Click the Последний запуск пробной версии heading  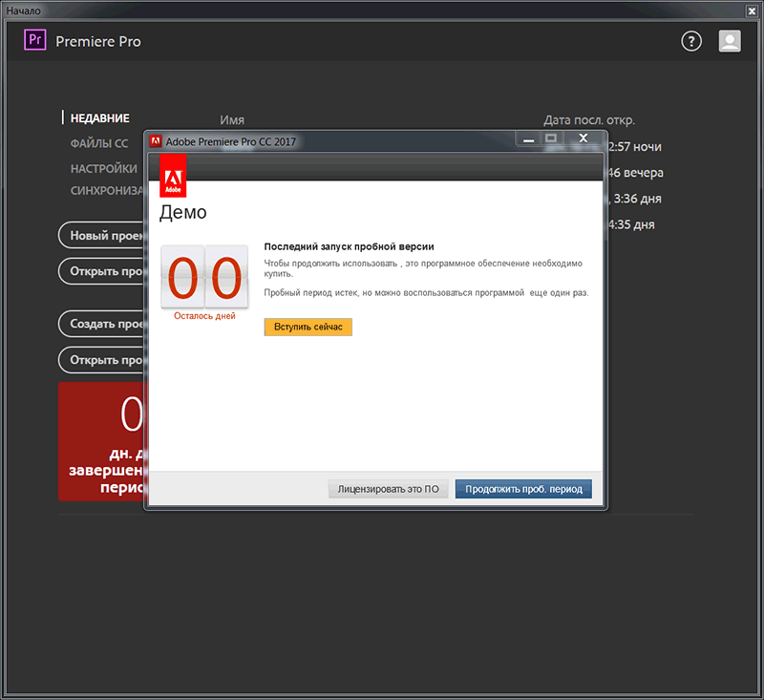349,247
